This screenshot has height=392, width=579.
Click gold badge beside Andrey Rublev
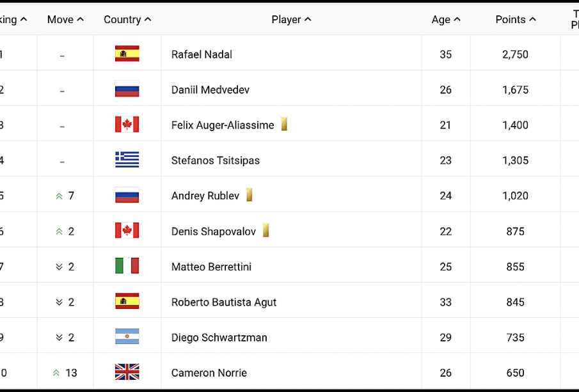pyautogui.click(x=250, y=195)
